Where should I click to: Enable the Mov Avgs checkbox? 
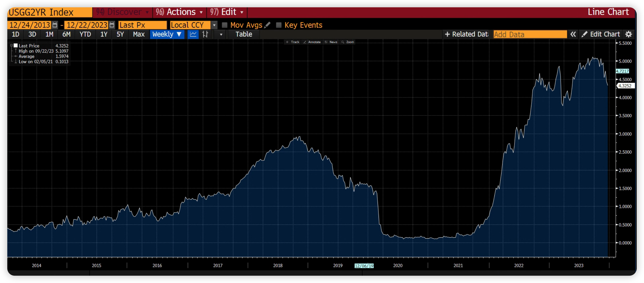[x=225, y=25]
